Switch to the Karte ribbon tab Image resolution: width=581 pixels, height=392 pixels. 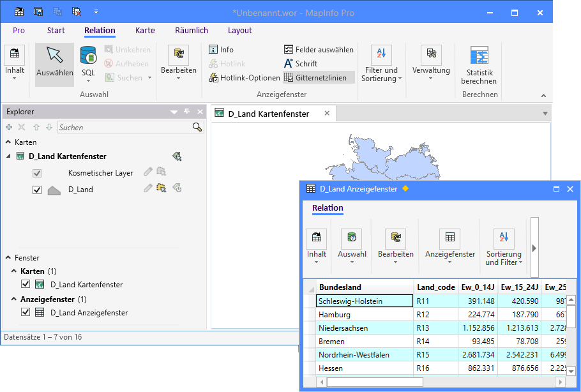146,31
